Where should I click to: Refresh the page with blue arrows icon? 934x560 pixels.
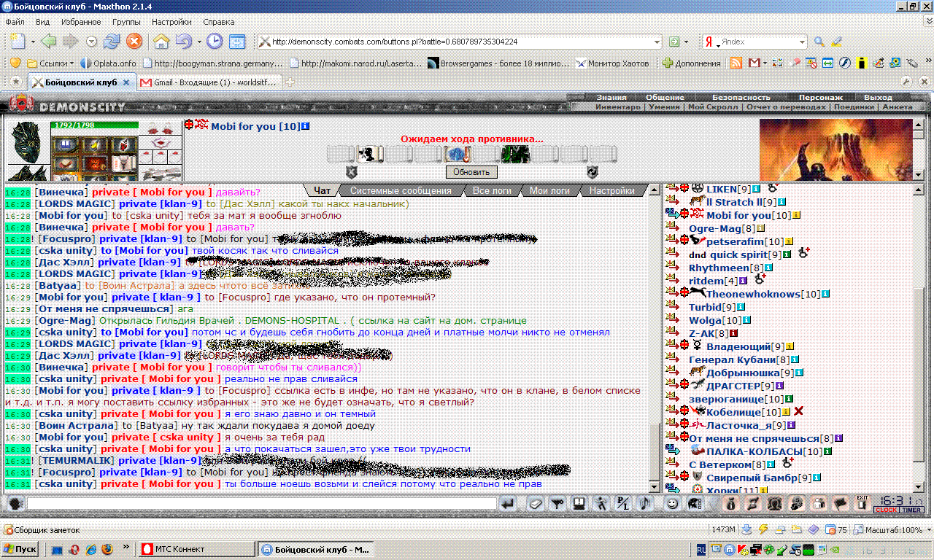click(112, 42)
